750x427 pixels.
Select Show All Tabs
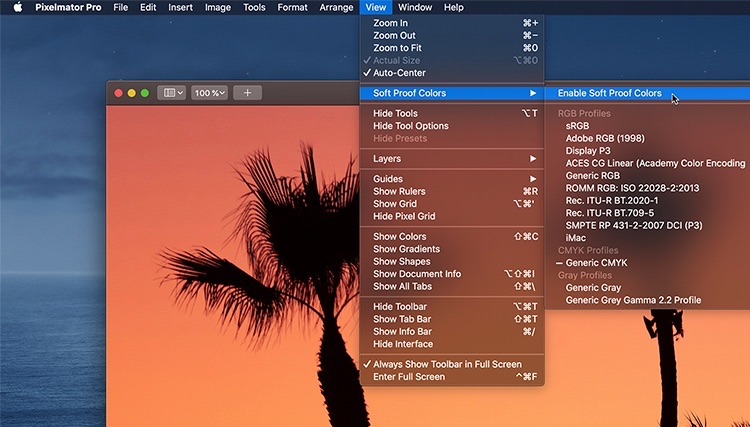click(452, 286)
